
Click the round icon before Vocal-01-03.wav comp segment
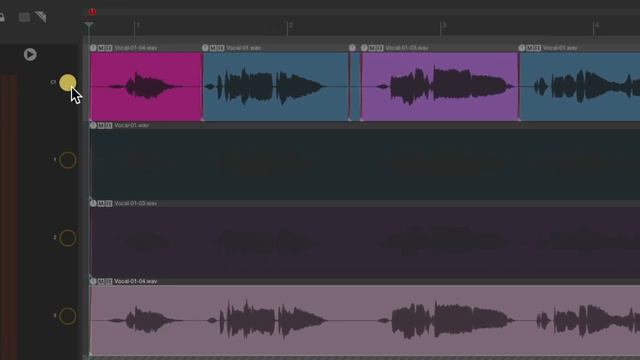click(x=364, y=48)
